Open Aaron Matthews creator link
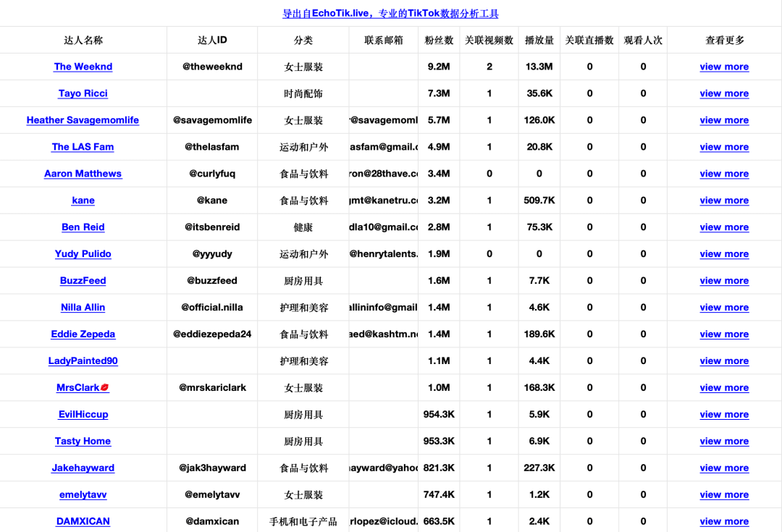The width and height of the screenshot is (782, 532). (x=83, y=174)
